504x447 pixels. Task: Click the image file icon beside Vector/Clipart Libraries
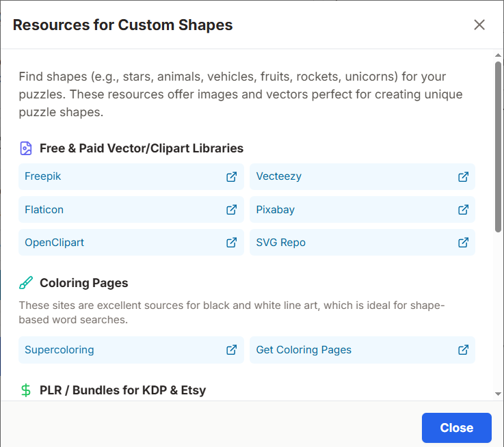26,148
